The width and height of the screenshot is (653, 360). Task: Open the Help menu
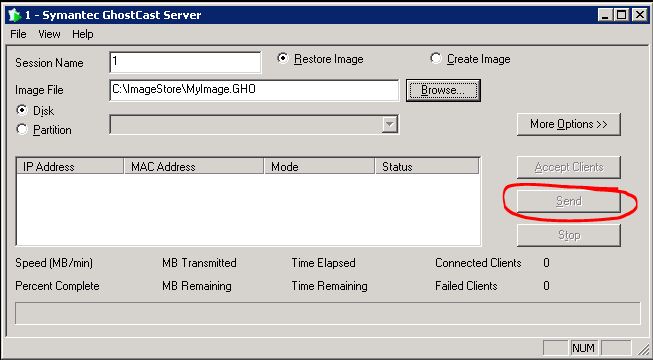coord(82,34)
